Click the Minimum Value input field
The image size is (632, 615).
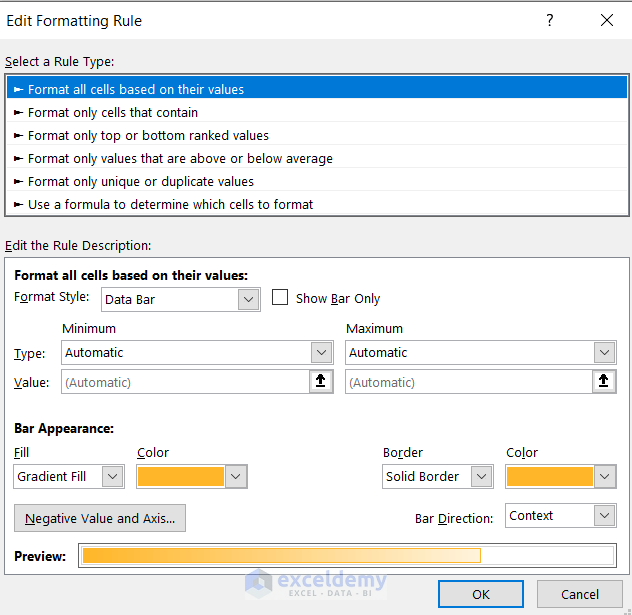(185, 382)
